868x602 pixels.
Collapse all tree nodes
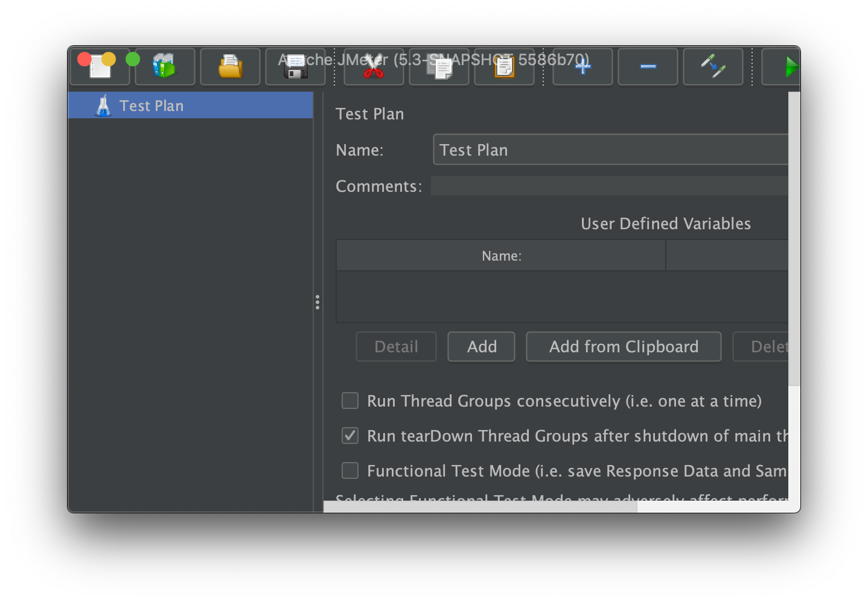tap(647, 66)
